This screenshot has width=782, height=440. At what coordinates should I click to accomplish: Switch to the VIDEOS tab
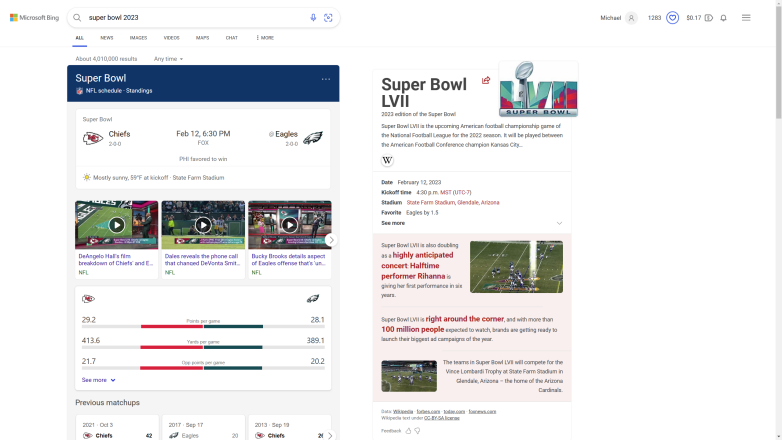[171, 37]
